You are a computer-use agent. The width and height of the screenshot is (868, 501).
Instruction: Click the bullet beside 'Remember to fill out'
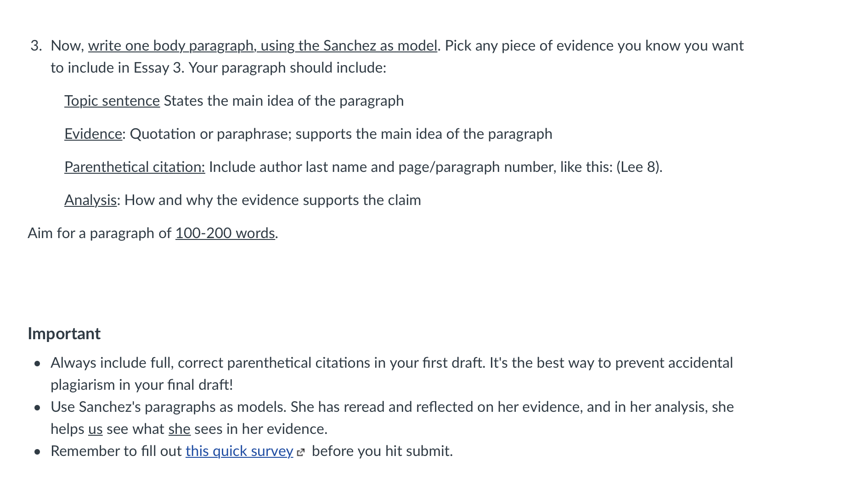pos(38,452)
